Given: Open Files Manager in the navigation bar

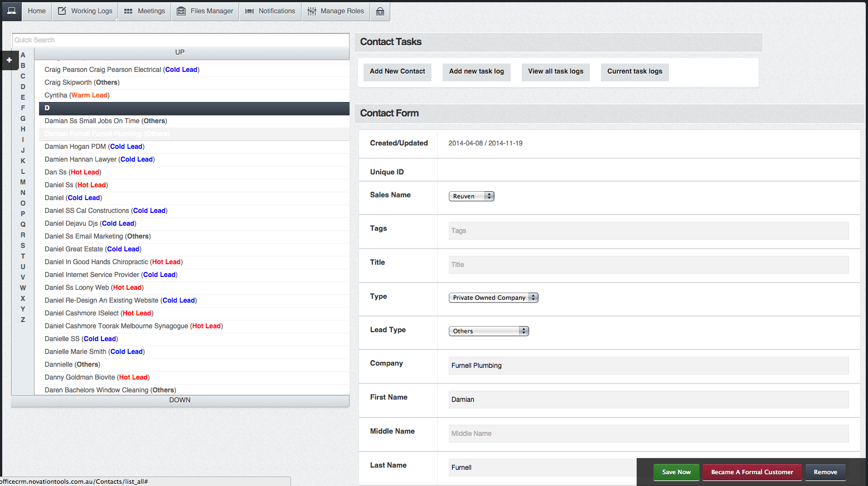Looking at the screenshot, I should pyautogui.click(x=205, y=11).
